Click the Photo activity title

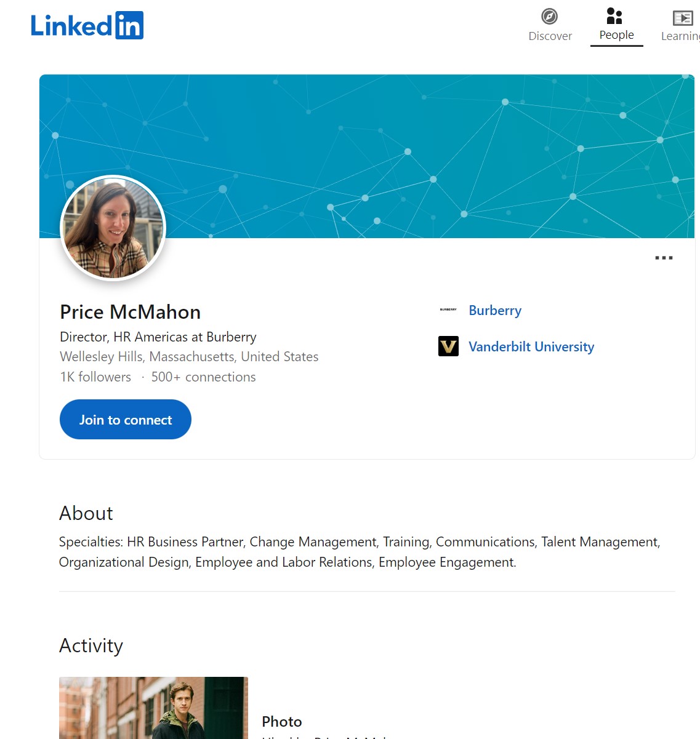coord(282,722)
